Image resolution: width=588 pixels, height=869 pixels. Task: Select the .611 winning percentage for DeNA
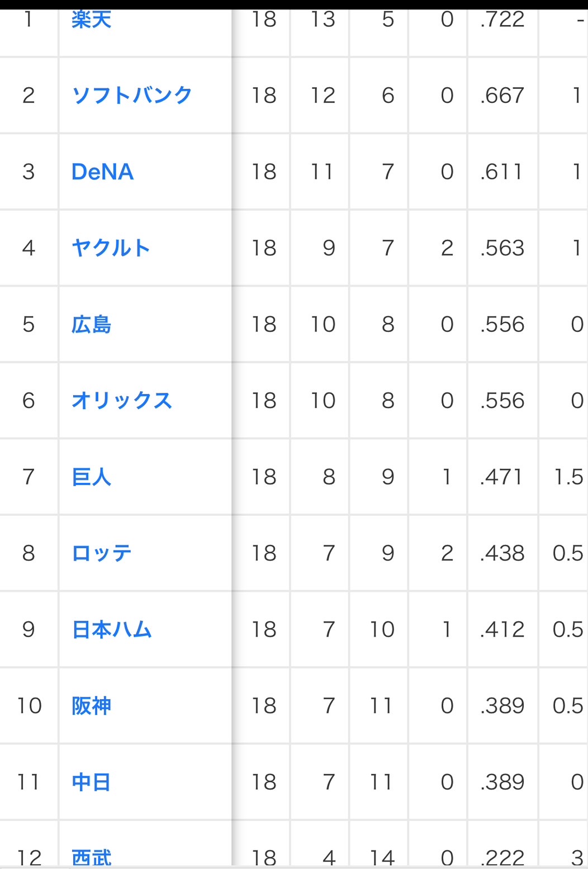502,172
